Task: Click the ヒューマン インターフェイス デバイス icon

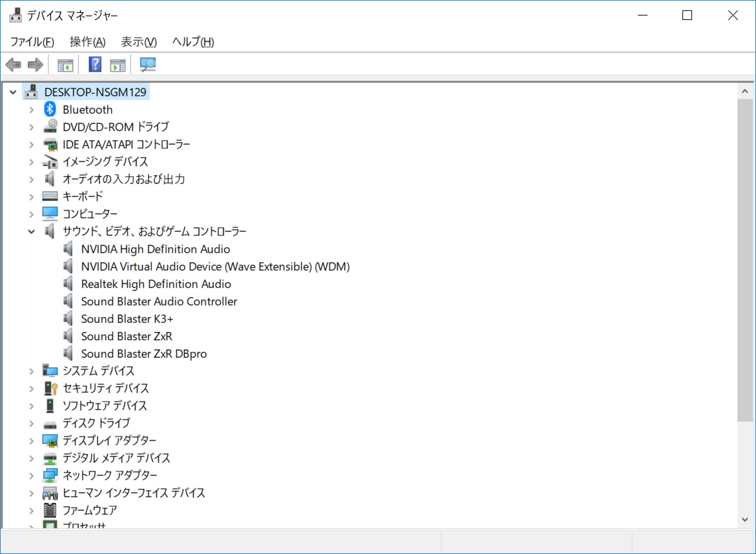Action: pyautogui.click(x=50, y=493)
